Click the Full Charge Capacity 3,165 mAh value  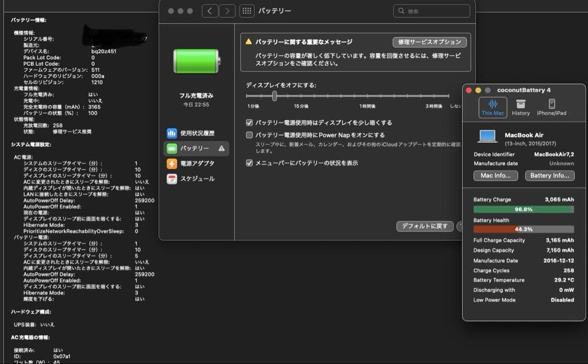click(560, 240)
